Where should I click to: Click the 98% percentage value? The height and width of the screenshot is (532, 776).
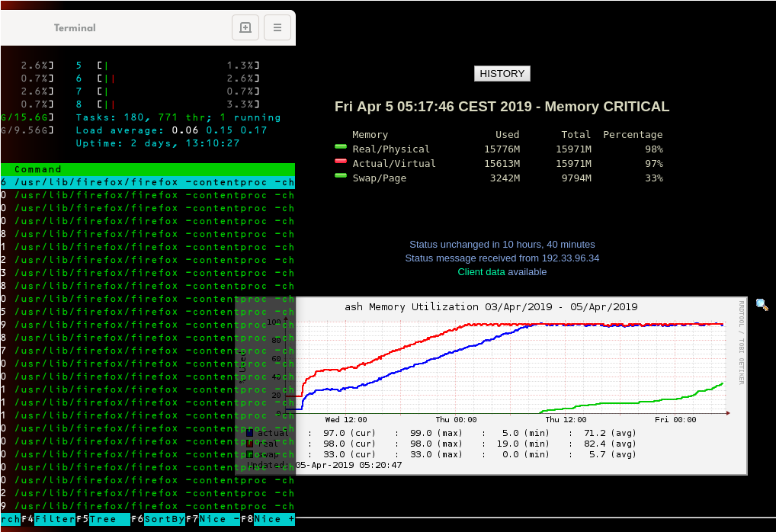tap(654, 149)
